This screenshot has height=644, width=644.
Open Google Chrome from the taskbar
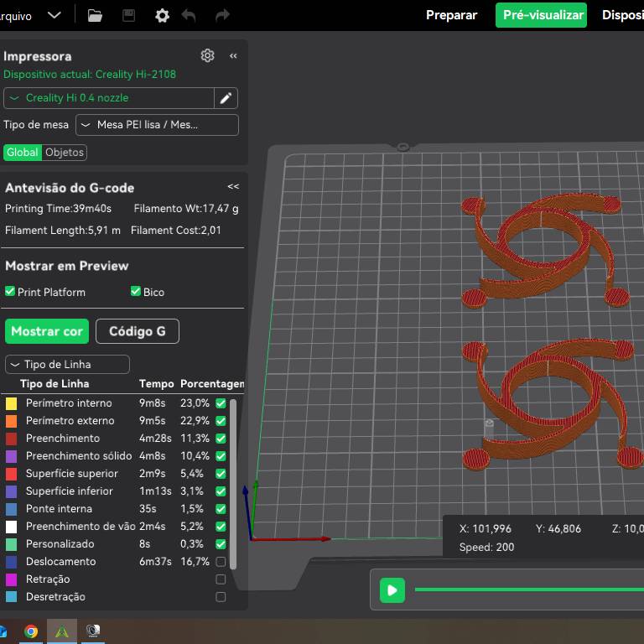tap(31, 631)
